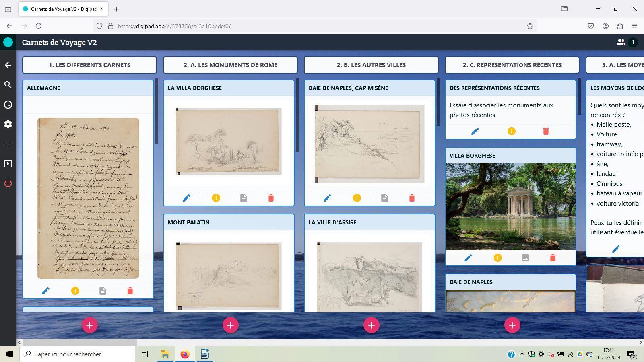The height and width of the screenshot is (362, 644).
Task: Delete Des représentations récentes card
Action: 546,131
